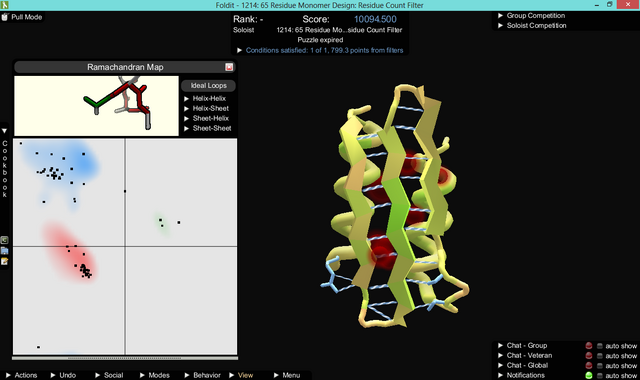Viewport: 640px width, 380px height.
Task: Click the green recipe icon in Cookbook sidebar
Action: click(x=4, y=240)
